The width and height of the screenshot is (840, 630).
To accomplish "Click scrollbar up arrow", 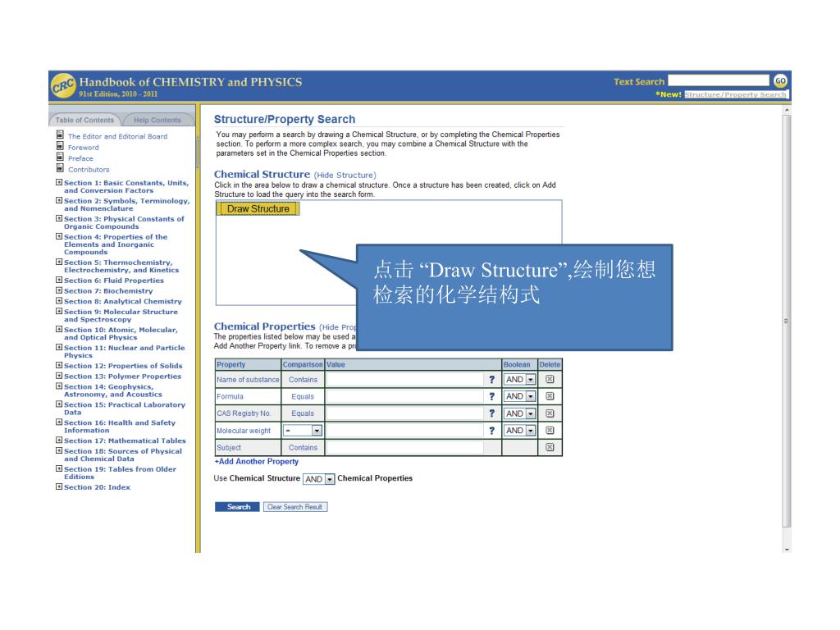I will 787,110.
